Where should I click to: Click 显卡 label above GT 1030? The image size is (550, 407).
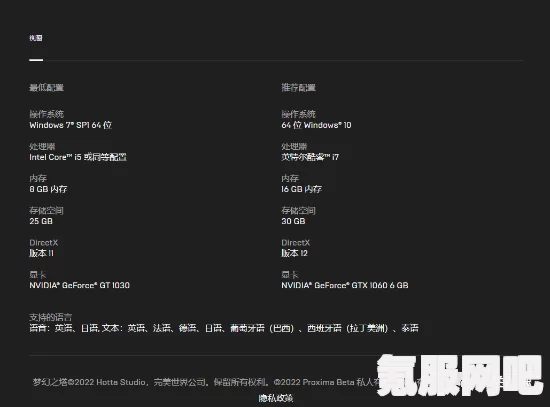(x=38, y=275)
